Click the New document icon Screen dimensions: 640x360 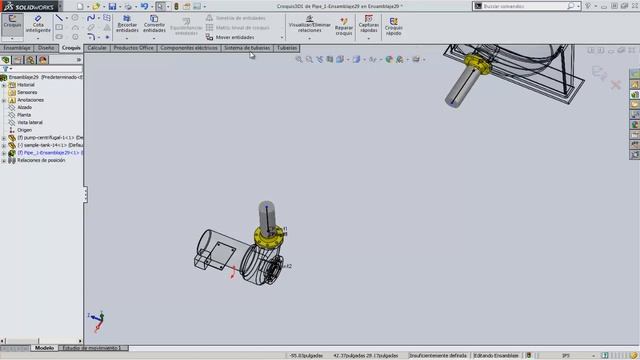80,6
